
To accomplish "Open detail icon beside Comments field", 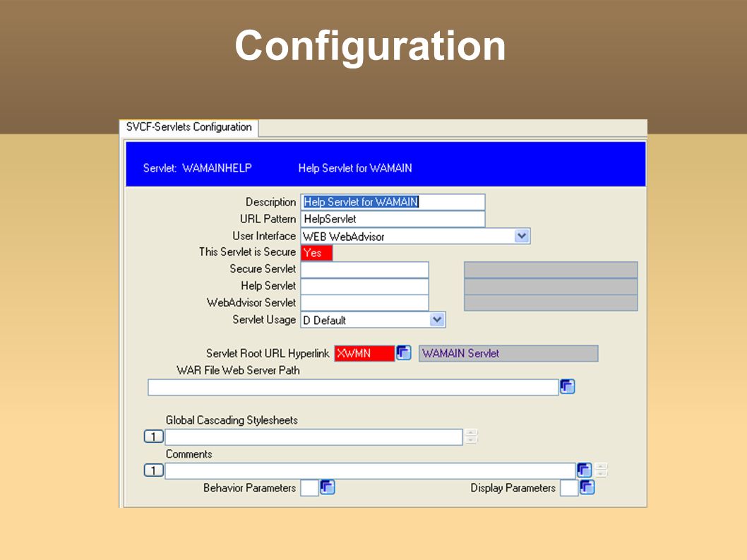I will pos(585,470).
